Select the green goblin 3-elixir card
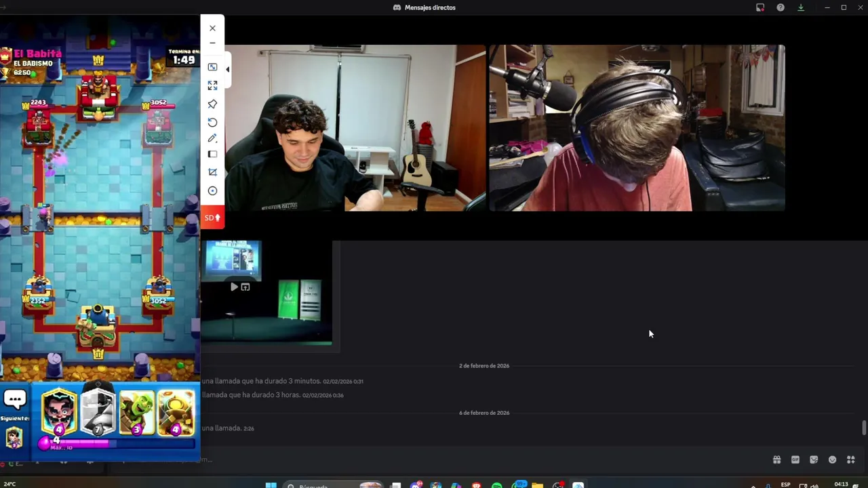This screenshot has width=868, height=488. 137,411
